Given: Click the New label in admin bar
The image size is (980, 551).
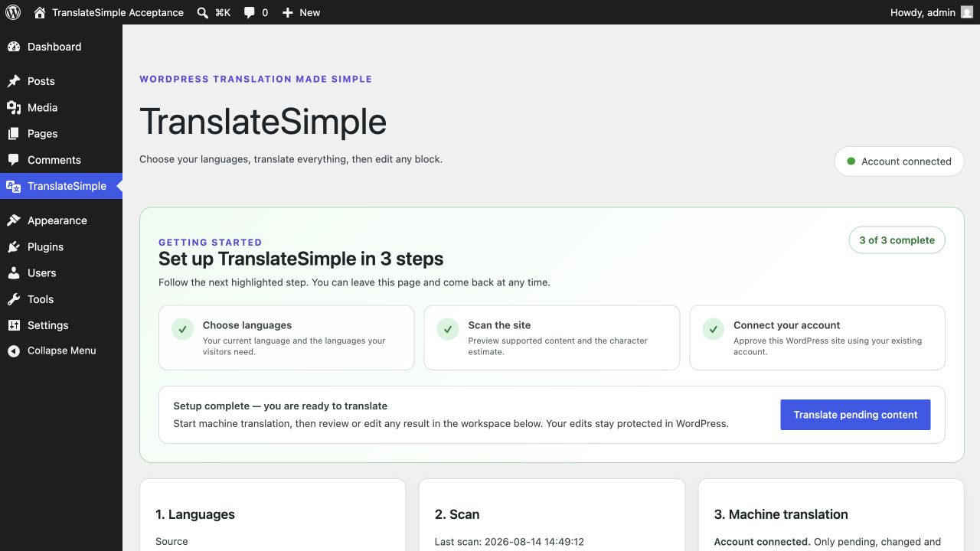Looking at the screenshot, I should click(x=310, y=12).
